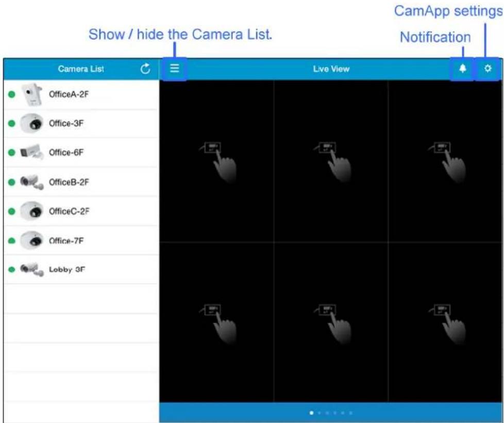Image resolution: width=504 pixels, height=423 pixels.
Task: Open CamApp settings gear
Action: pyautogui.click(x=488, y=68)
